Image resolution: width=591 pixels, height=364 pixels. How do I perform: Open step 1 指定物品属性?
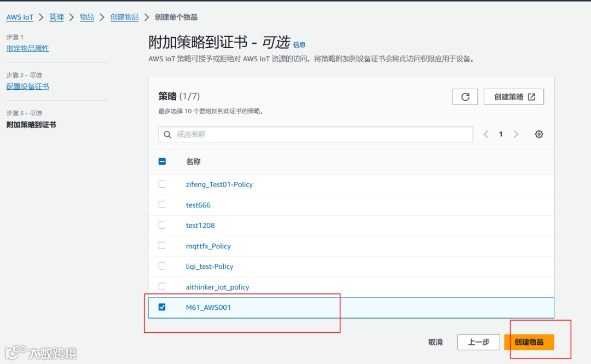click(x=27, y=49)
